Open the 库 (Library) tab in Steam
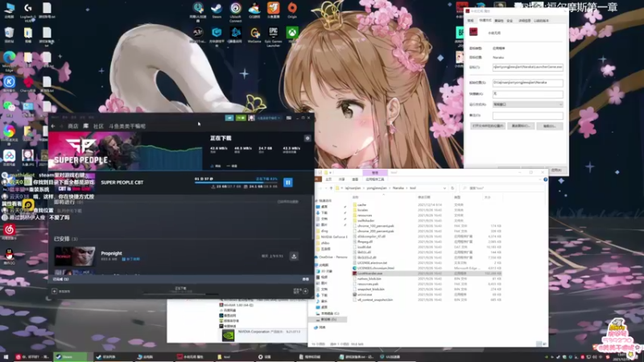This screenshot has width=644, height=362. coord(86,126)
